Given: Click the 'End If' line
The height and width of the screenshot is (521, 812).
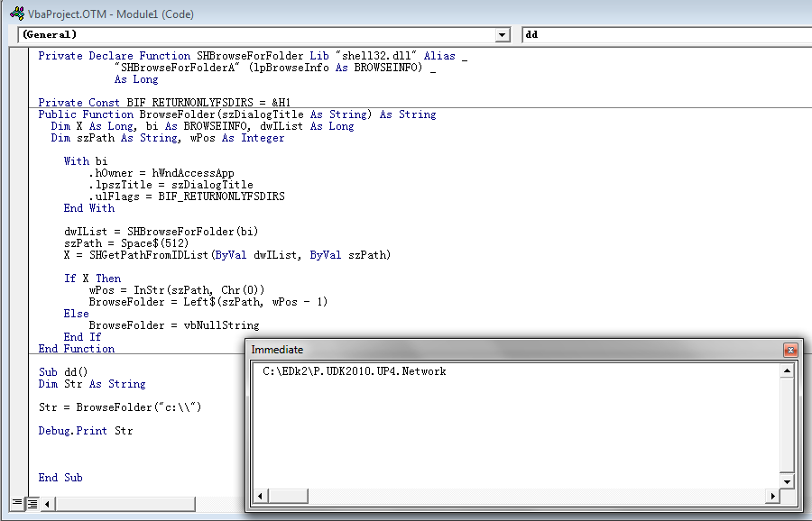Looking at the screenshot, I should point(82,337).
